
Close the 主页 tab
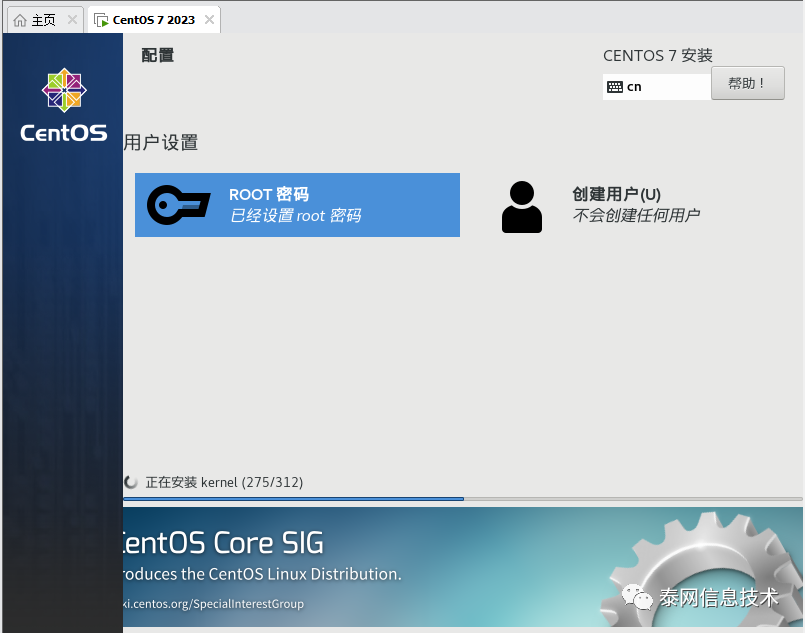[x=72, y=20]
